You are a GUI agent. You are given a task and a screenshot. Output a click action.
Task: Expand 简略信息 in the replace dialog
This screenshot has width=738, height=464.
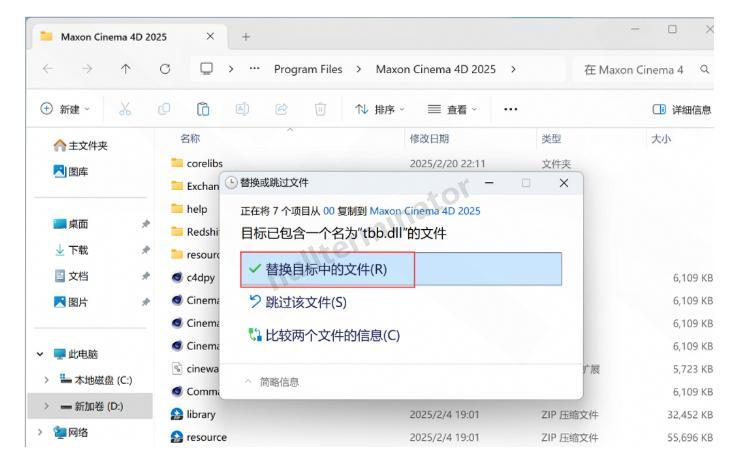point(272,382)
